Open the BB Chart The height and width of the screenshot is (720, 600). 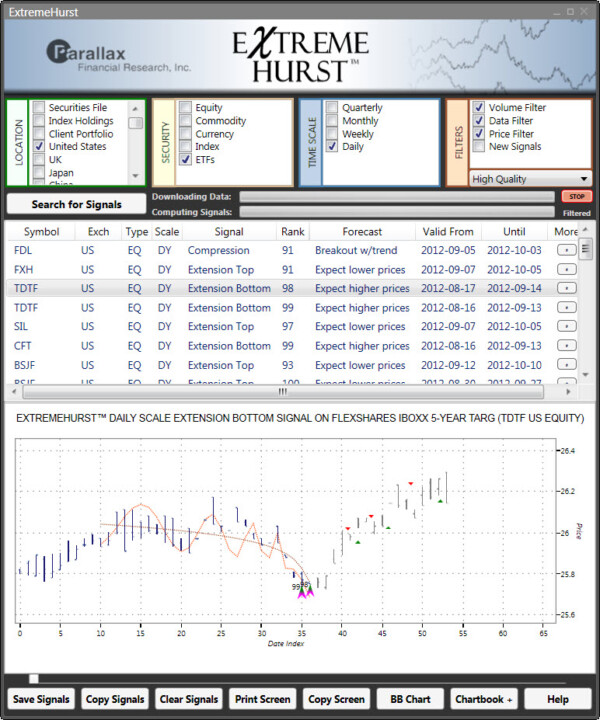tap(410, 699)
